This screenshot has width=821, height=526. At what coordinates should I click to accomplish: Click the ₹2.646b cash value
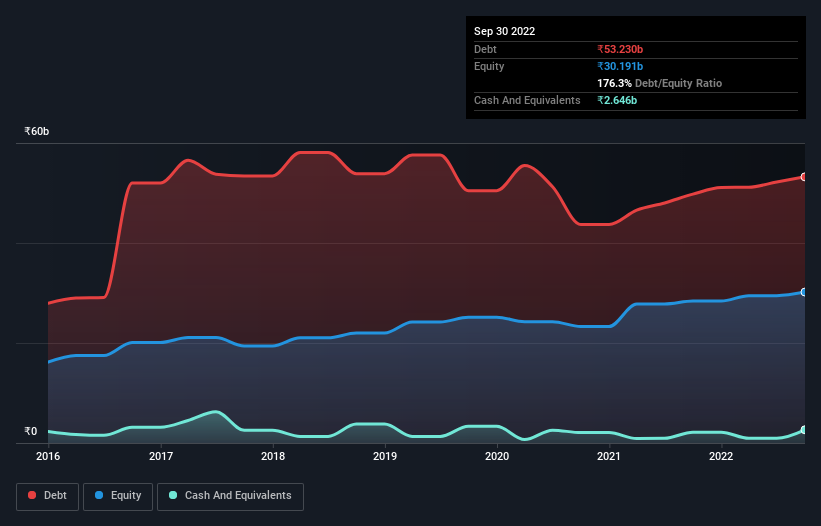617,100
